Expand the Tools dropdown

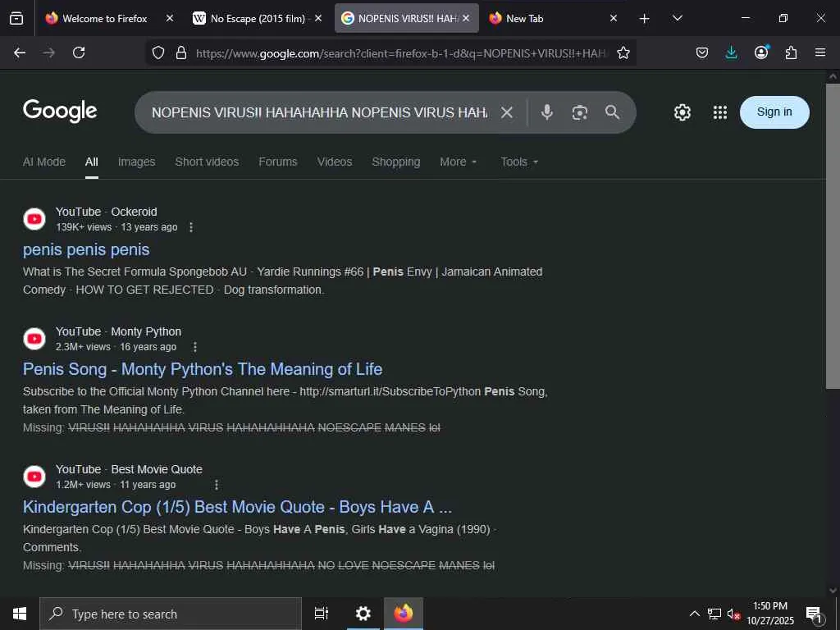pyautogui.click(x=519, y=162)
